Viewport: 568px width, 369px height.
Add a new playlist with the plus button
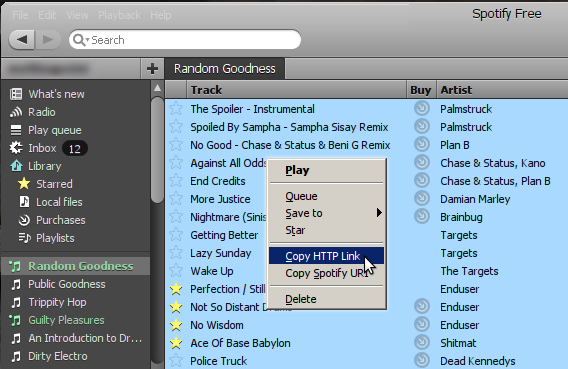coord(152,68)
